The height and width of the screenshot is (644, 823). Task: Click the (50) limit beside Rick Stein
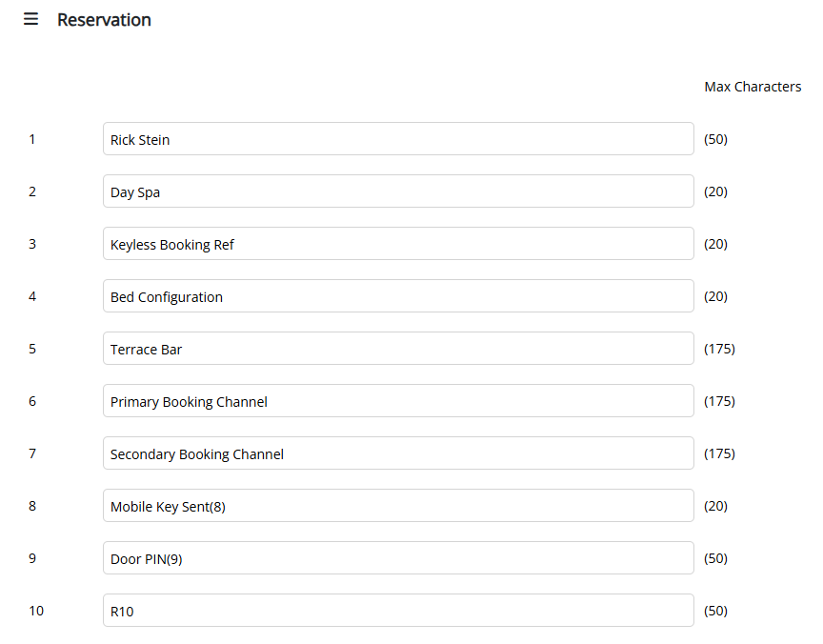[715, 139]
